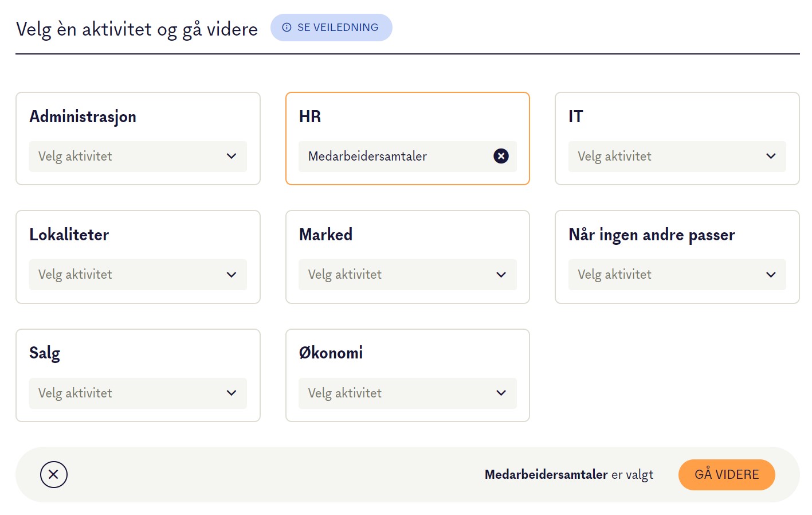
Task: Open the Når ingen andre passer dropdown
Action: click(x=676, y=275)
